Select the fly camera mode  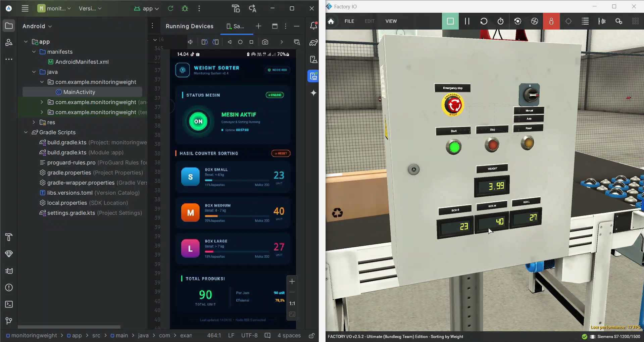tap(535, 21)
